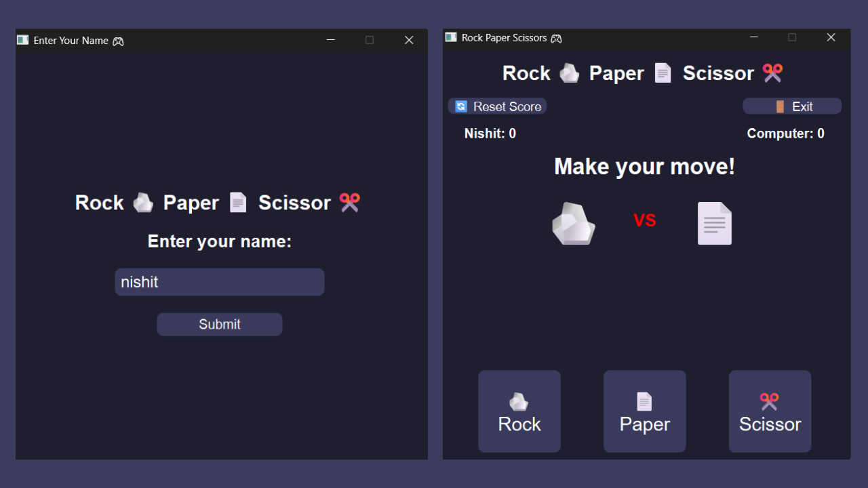Click the red VS label
This screenshot has width=868, height=488.
coord(644,220)
